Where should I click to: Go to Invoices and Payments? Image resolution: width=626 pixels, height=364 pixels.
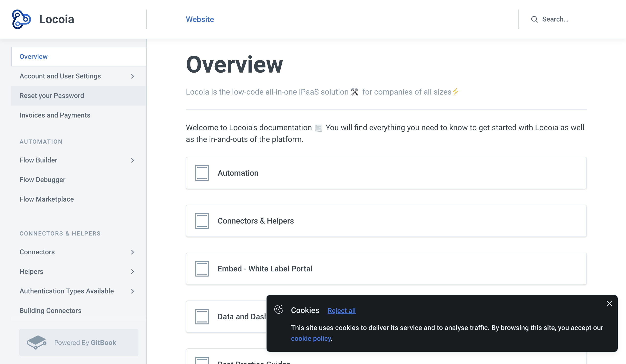(x=79, y=115)
